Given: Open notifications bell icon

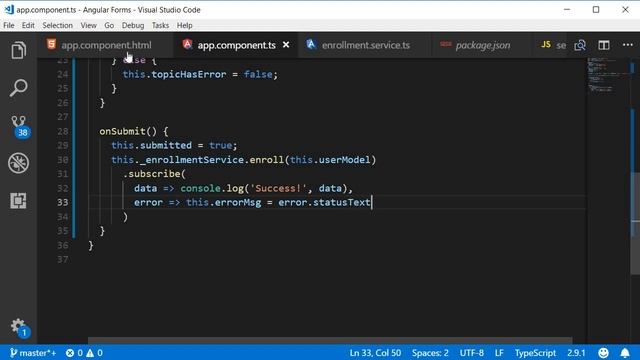Looking at the screenshot, I should pyautogui.click(x=625, y=353).
